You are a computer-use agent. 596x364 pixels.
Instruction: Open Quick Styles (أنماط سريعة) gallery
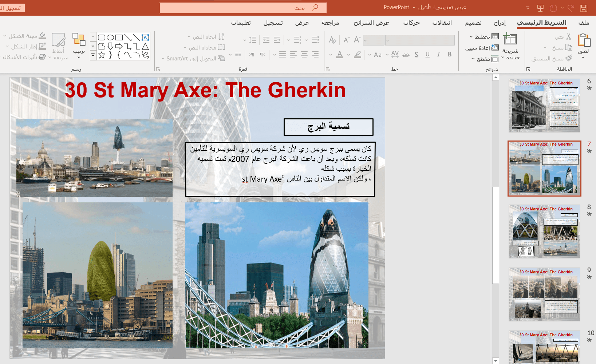pyautogui.click(x=59, y=46)
